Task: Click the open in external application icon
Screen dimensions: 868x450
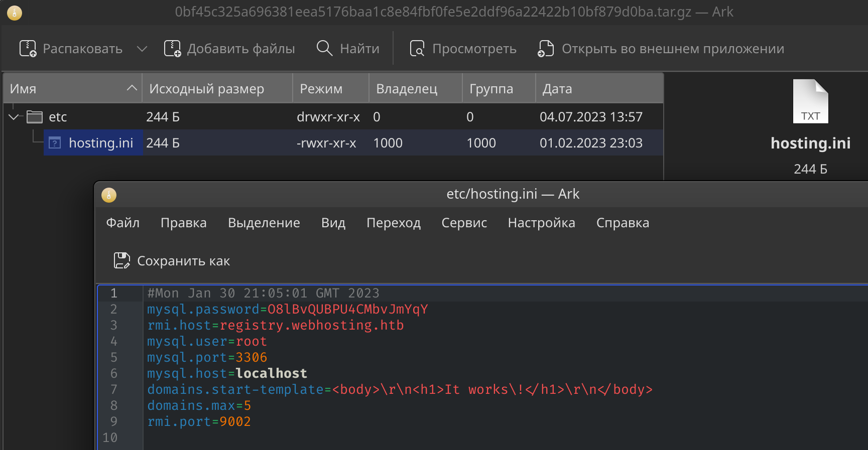Action: click(x=546, y=49)
